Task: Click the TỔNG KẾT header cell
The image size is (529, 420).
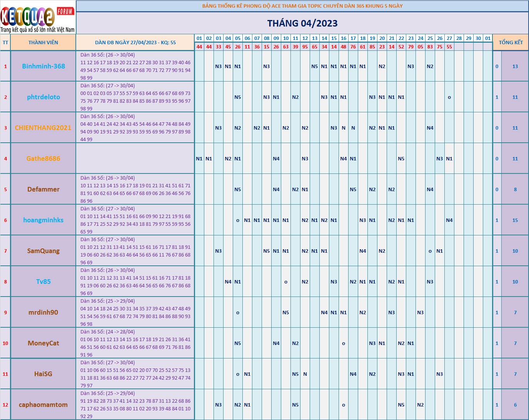Action: click(511, 43)
